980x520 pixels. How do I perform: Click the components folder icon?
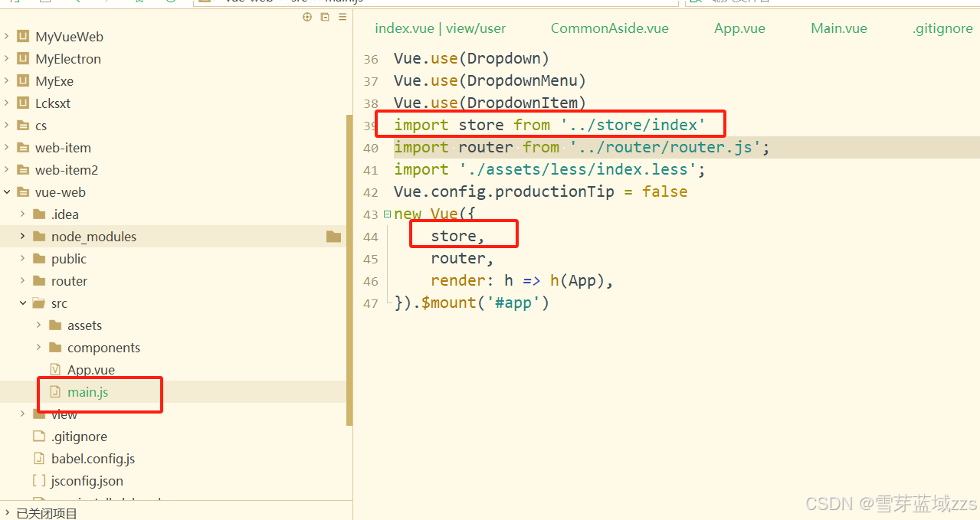click(x=55, y=348)
